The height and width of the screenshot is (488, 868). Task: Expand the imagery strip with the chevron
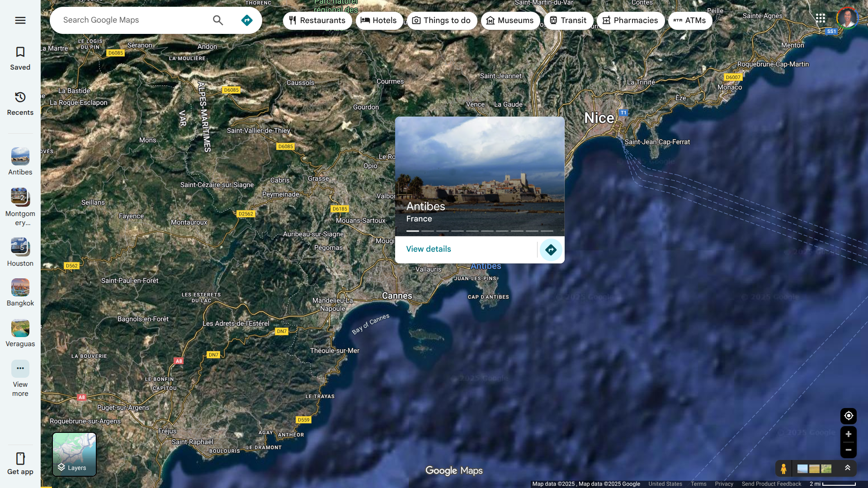pyautogui.click(x=848, y=468)
